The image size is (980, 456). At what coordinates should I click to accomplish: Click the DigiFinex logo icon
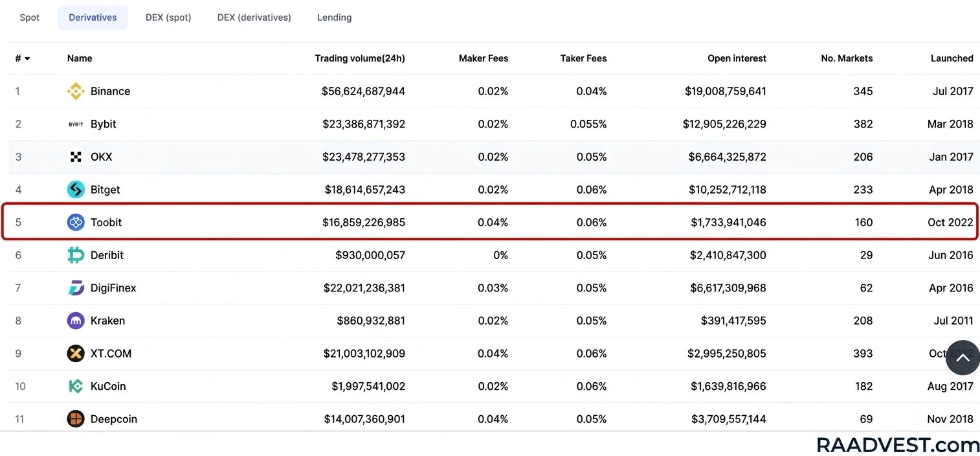(76, 288)
